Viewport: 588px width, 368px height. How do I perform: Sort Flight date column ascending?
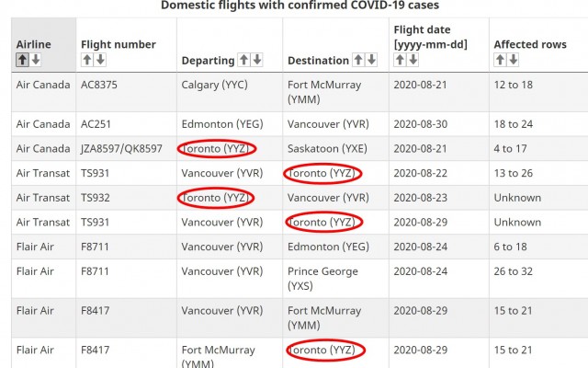click(400, 60)
